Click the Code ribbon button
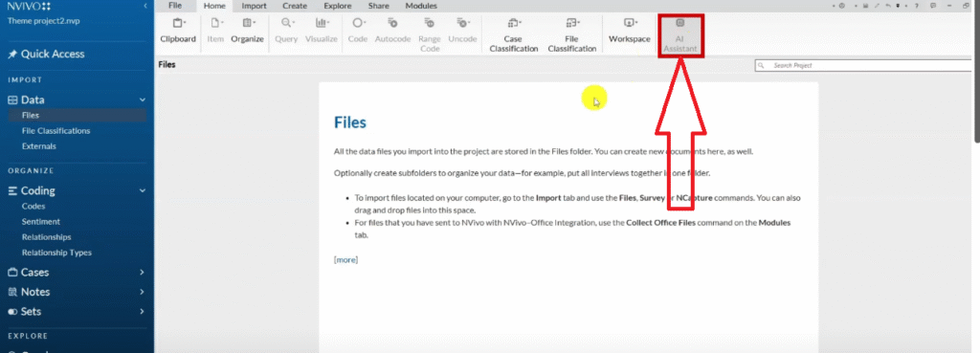The image size is (980, 353). click(x=358, y=30)
